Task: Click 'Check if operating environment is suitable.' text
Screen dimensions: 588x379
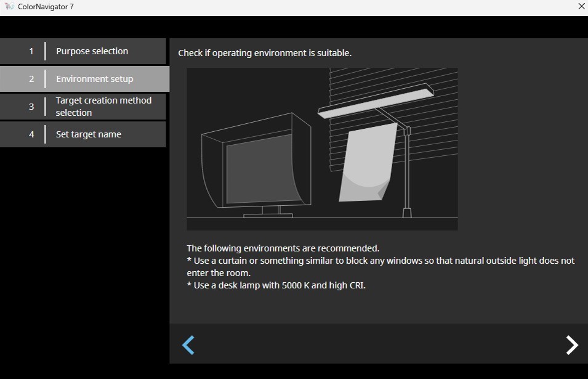Action: tap(265, 53)
